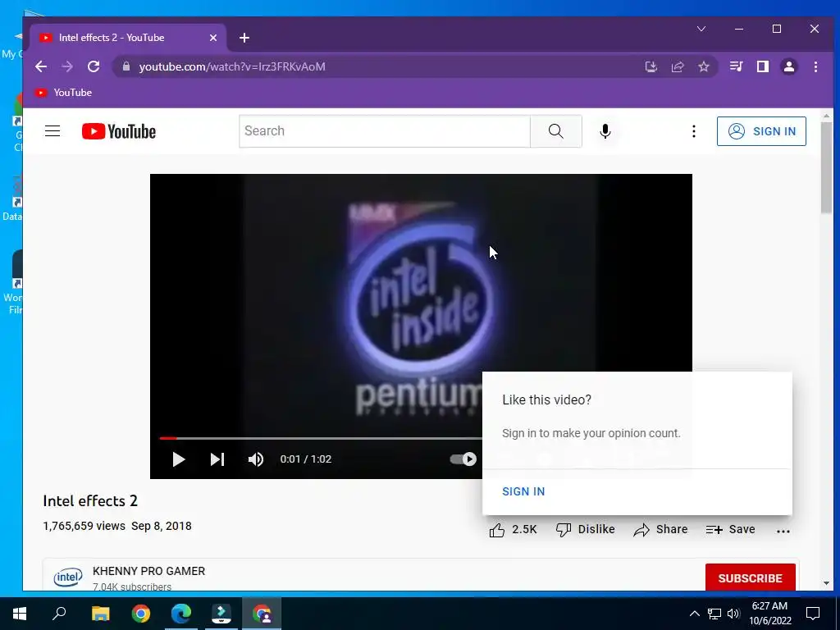Open the KHENNY PRO GAMER channel avatar
Image resolution: width=840 pixels, height=630 pixels.
point(68,577)
